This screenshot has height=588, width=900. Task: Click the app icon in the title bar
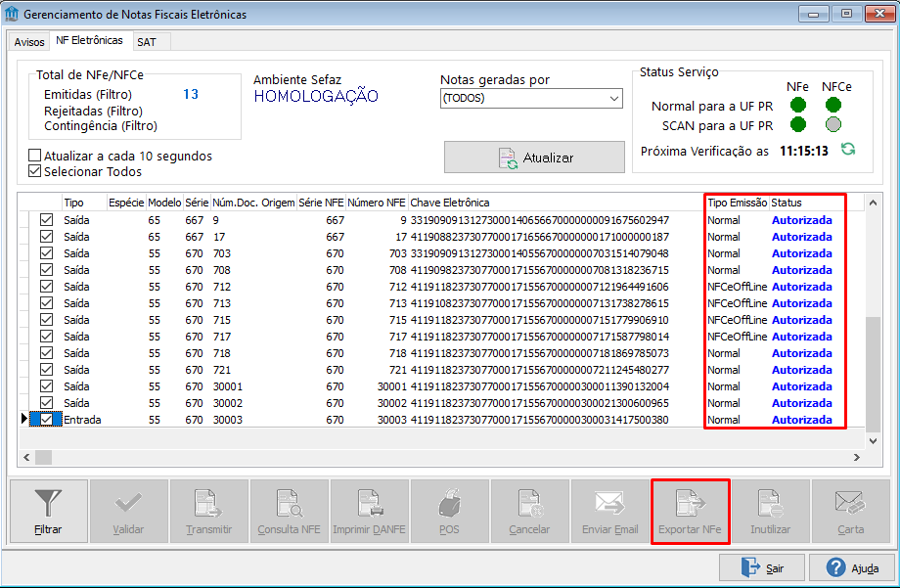point(12,14)
